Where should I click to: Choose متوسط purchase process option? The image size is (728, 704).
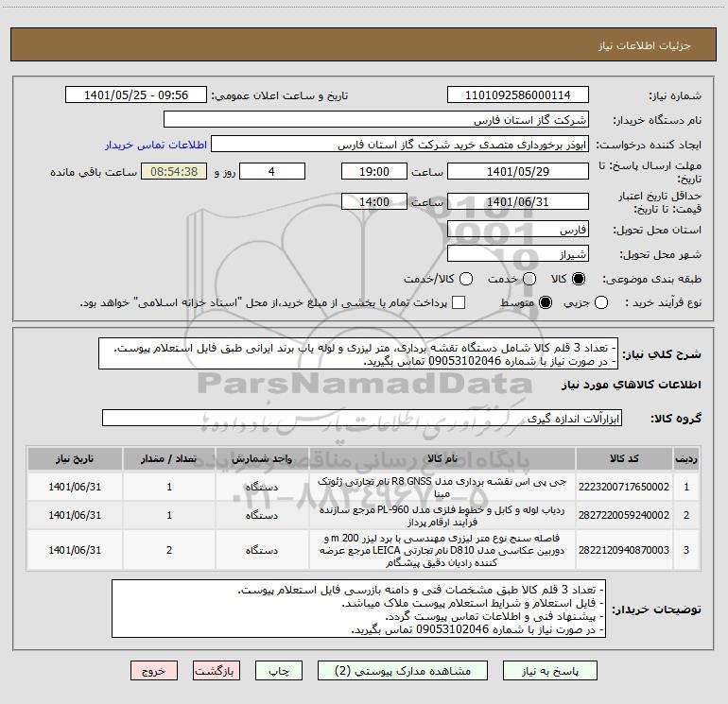click(546, 302)
